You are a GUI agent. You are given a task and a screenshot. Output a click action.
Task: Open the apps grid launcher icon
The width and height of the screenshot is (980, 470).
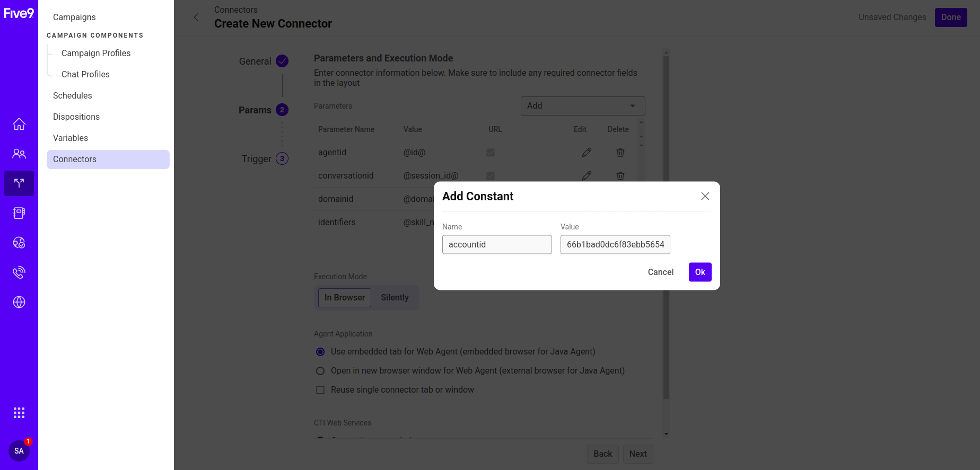point(19,412)
